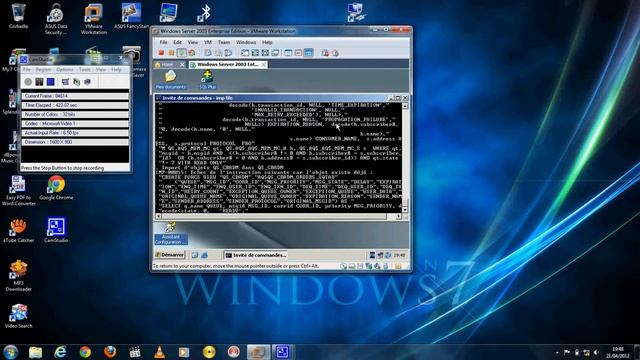
Task: Close the Home tab in VMware
Action: 182,64
